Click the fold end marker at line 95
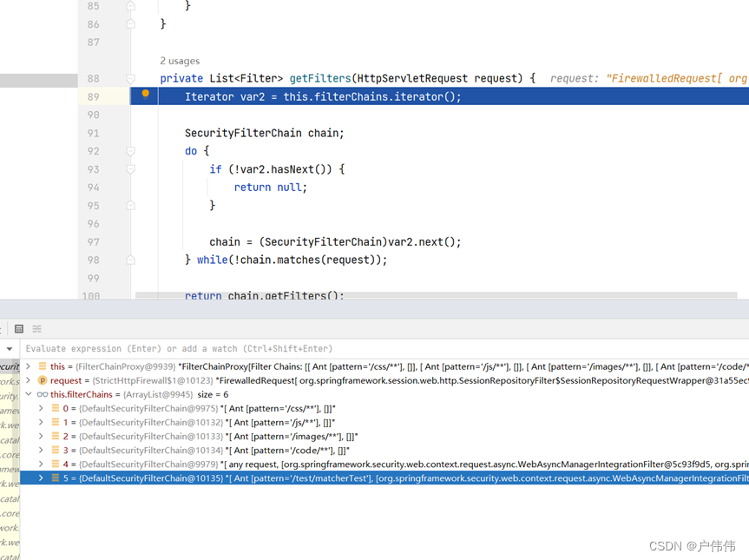This screenshot has width=749, height=560. (130, 206)
